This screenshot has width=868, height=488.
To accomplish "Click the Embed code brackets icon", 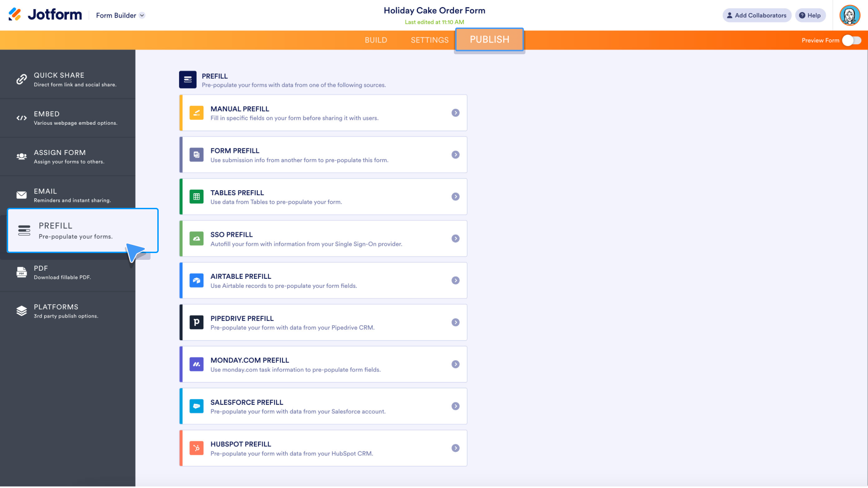I will pyautogui.click(x=21, y=118).
